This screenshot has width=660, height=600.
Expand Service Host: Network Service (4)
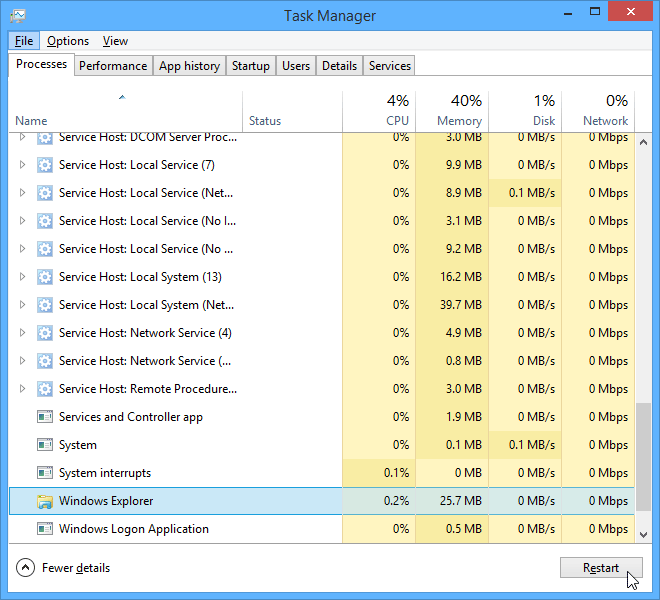tap(22, 333)
